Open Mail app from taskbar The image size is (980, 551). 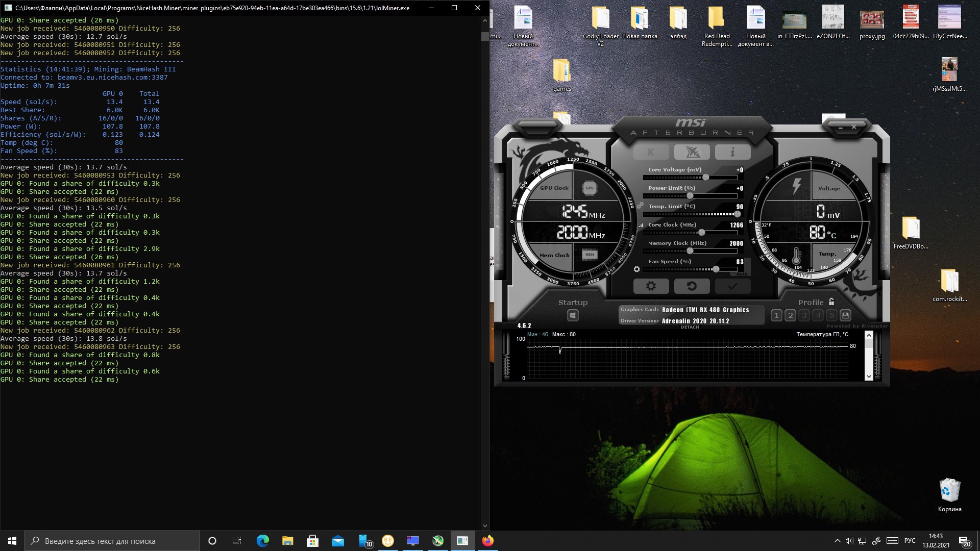click(337, 541)
